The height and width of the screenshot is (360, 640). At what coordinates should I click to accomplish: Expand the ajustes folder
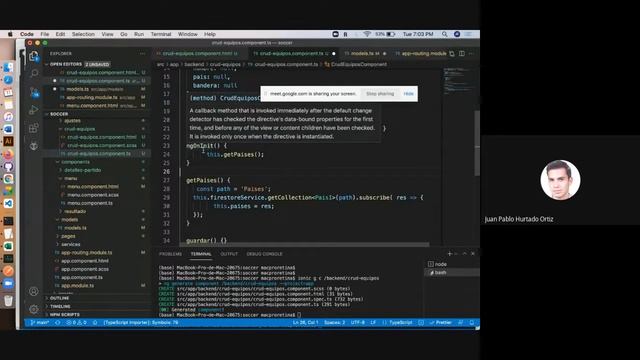click(72, 120)
